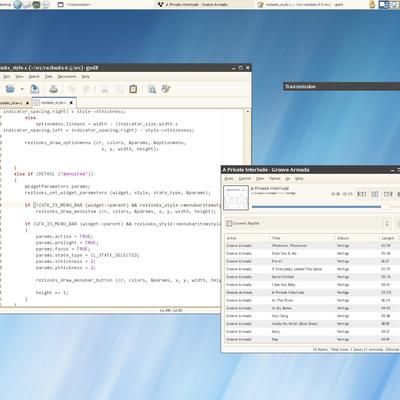This screenshot has width=400, height=400.
Task: Sort playlist by the Length column header
Action: click(389, 238)
